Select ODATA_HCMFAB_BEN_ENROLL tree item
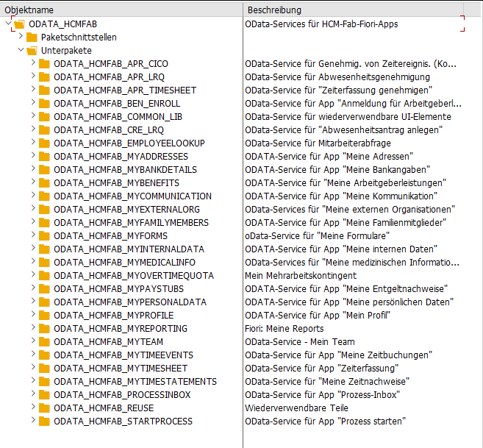 (x=117, y=104)
